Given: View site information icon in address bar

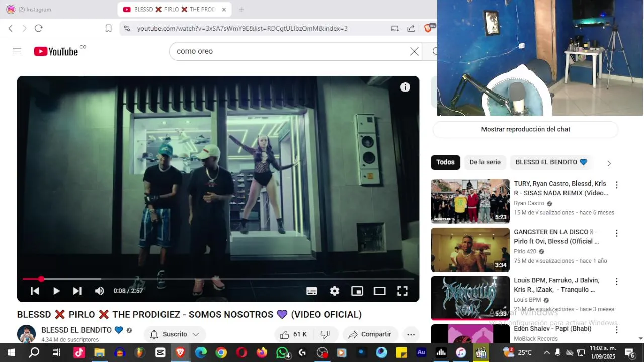Looking at the screenshot, I should pos(127,29).
